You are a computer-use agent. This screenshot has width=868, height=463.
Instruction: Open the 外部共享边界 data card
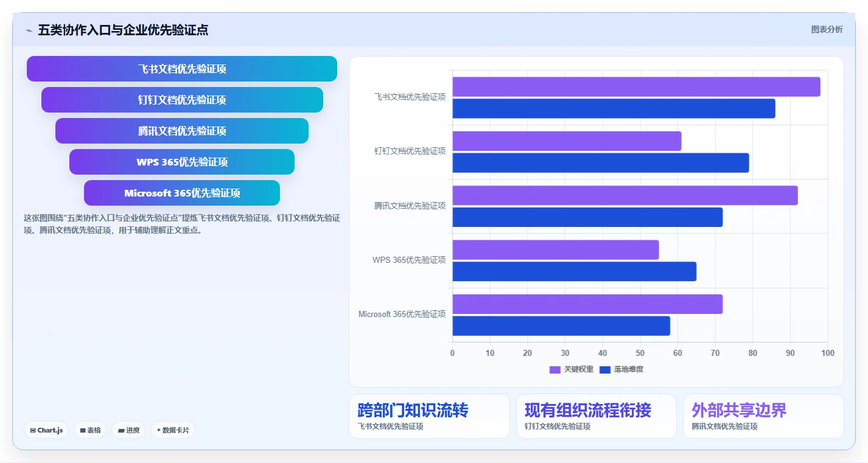[763, 416]
